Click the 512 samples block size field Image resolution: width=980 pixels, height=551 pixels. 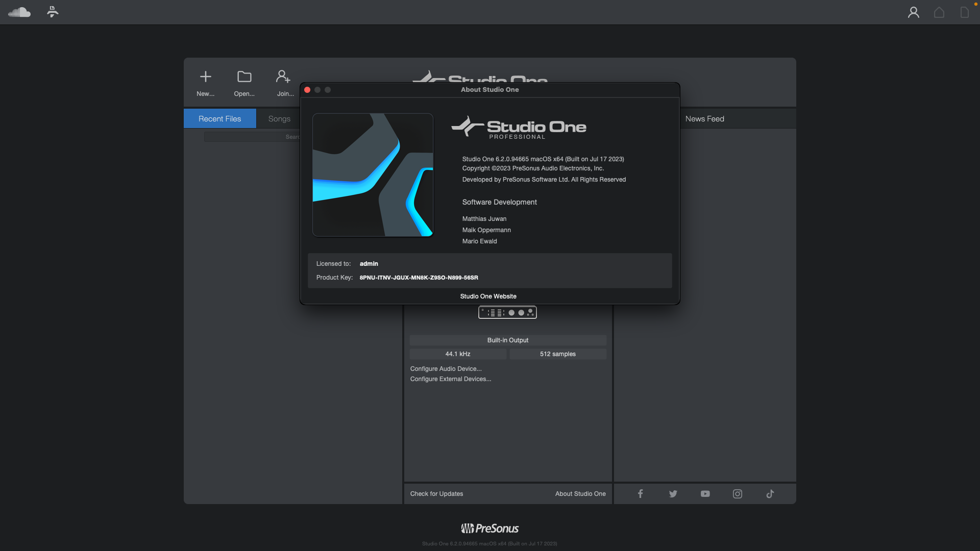pos(558,354)
